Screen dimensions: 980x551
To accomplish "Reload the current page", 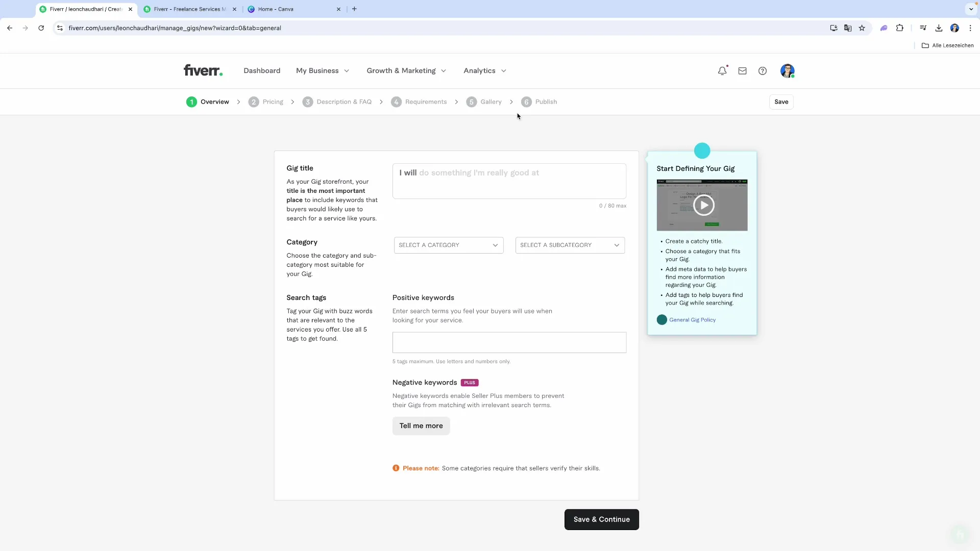I will (x=41, y=28).
